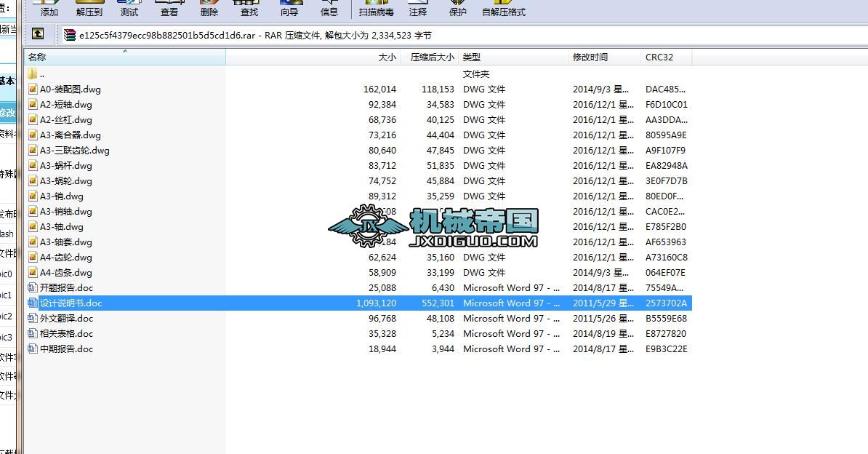This screenshot has width=868, height=454.
Task: Sort by the 压缩后大小 column header
Action: pos(430,57)
